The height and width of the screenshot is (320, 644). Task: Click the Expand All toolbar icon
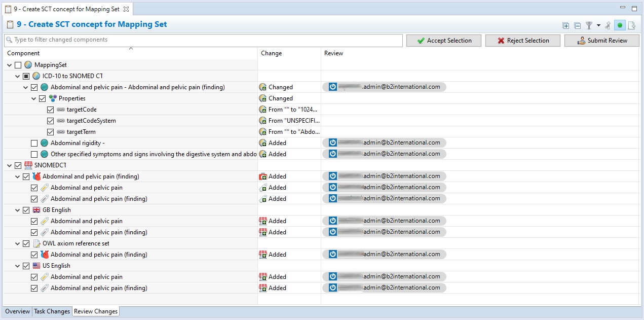click(x=566, y=25)
